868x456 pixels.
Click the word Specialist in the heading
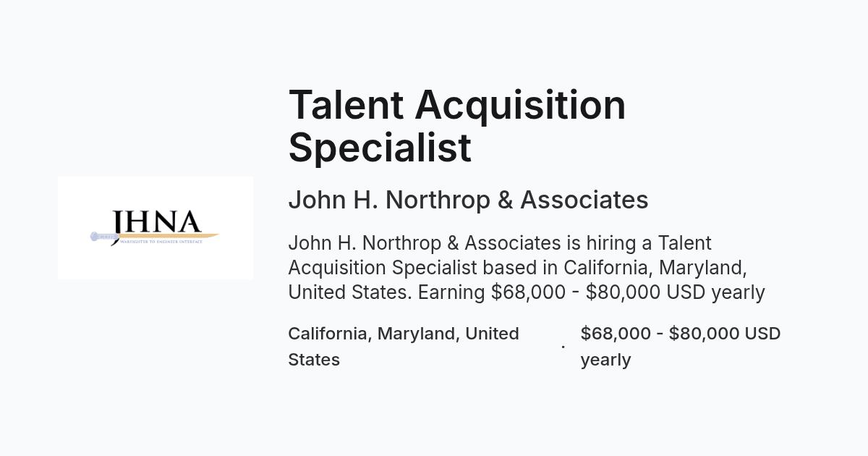click(x=380, y=147)
